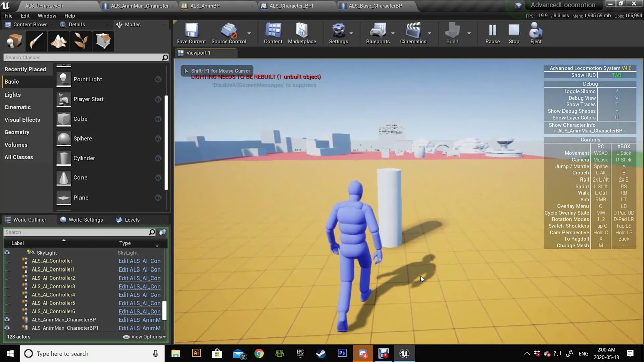Viewport: 644px width, 362px height.
Task: Select the Geometry Editing mode icon
Action: [x=103, y=41]
